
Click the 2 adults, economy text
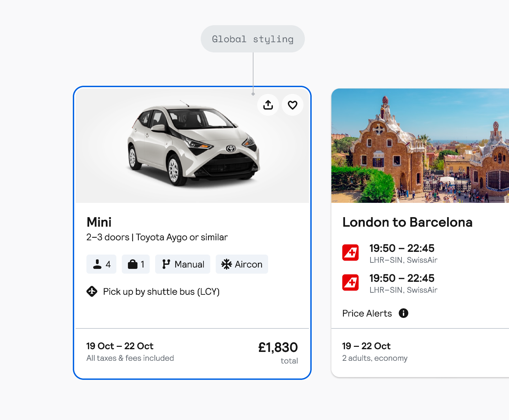click(375, 358)
